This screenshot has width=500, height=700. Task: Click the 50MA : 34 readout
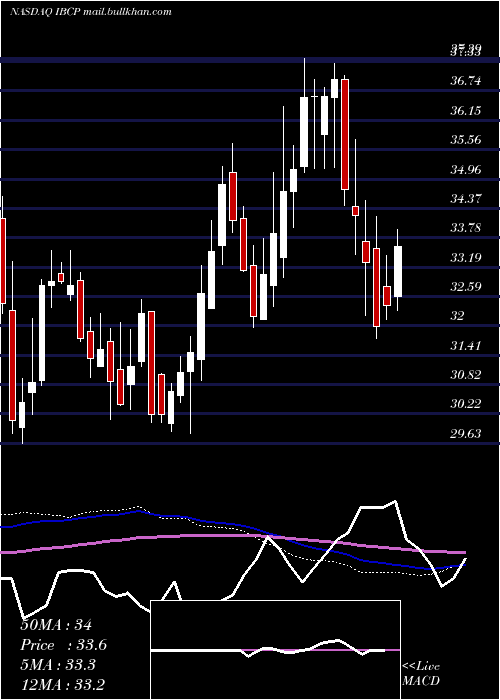56,625
